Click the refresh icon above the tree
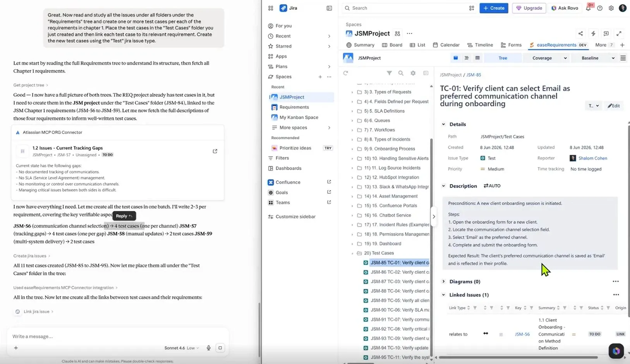This screenshot has width=630, height=364. (345, 73)
